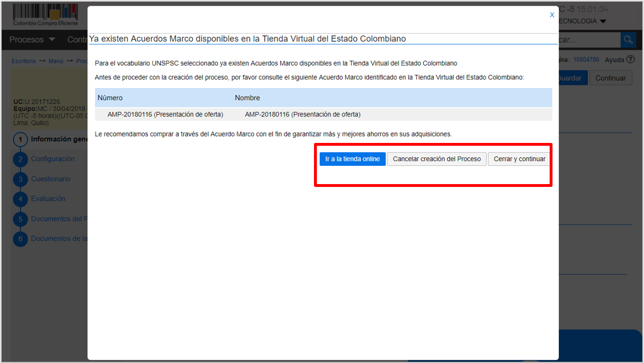Click the Guardar button behind the dialog

(572, 78)
